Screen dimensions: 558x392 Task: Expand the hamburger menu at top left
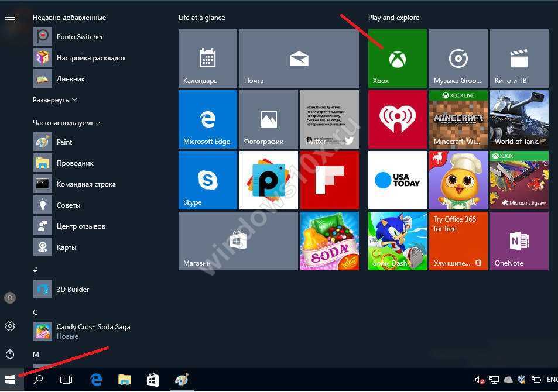pos(10,18)
